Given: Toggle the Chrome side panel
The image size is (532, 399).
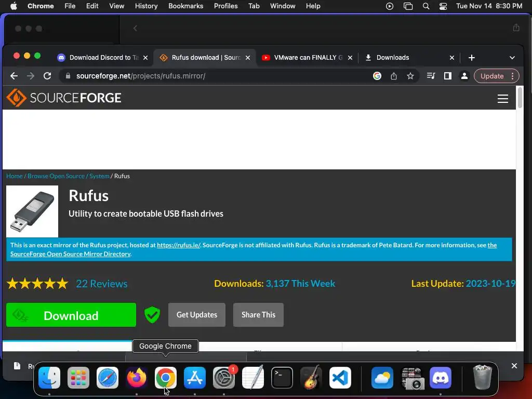Looking at the screenshot, I should (448, 76).
